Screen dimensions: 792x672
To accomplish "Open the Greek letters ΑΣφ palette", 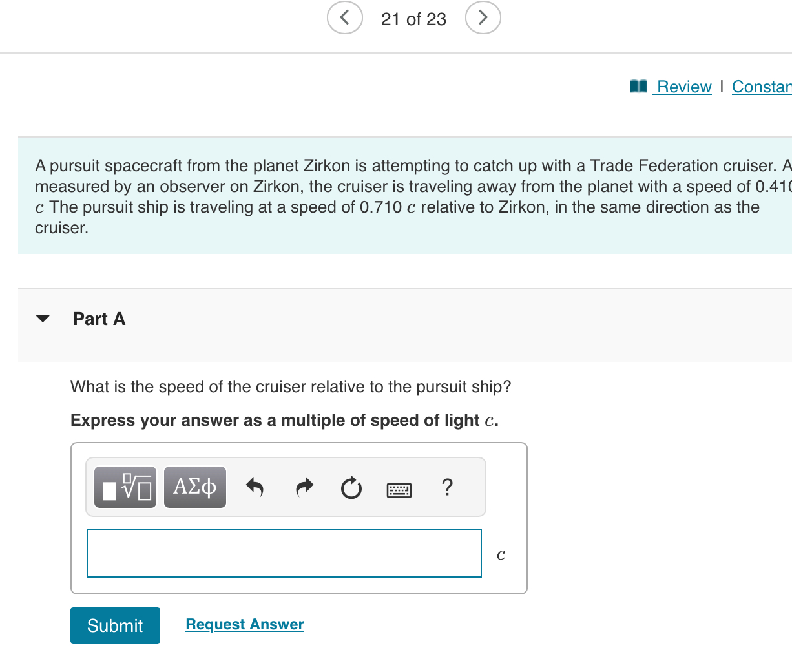I will coord(194,487).
